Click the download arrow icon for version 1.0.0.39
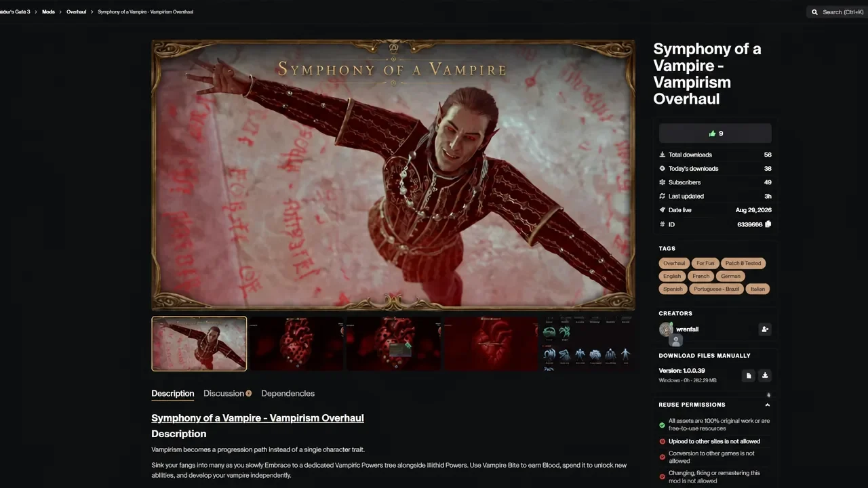 tap(765, 375)
